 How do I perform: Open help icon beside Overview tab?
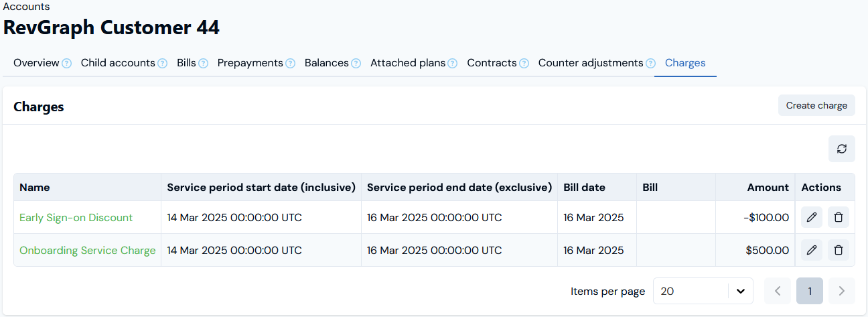[x=67, y=64]
